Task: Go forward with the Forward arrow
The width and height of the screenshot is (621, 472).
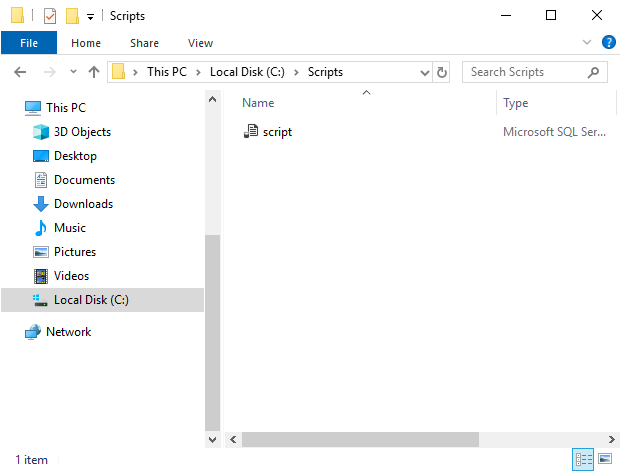Action: [x=50, y=72]
